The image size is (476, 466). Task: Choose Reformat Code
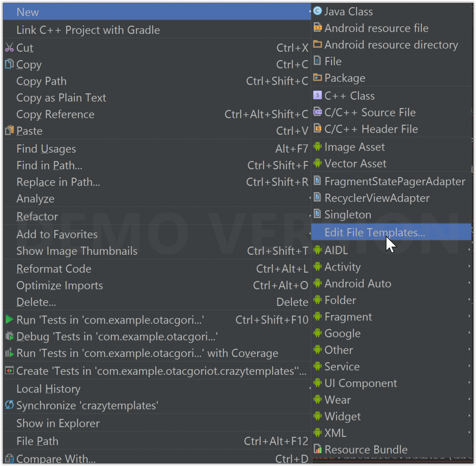pyautogui.click(x=157, y=269)
